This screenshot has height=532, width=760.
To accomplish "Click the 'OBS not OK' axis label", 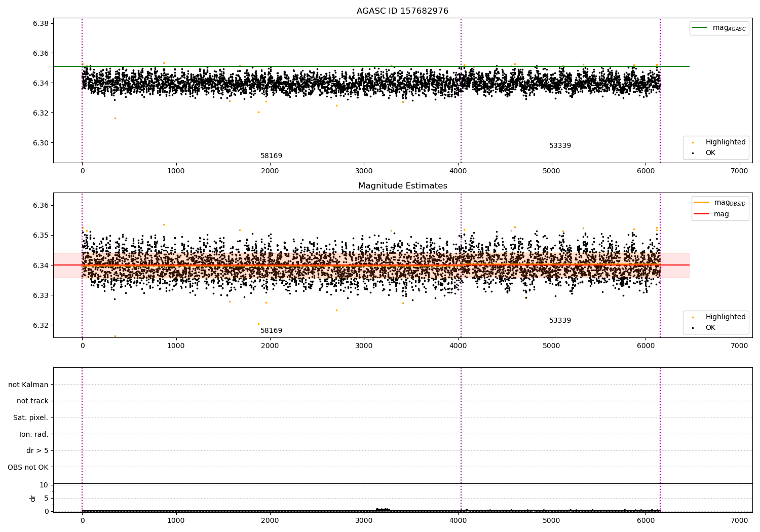I will (28, 467).
